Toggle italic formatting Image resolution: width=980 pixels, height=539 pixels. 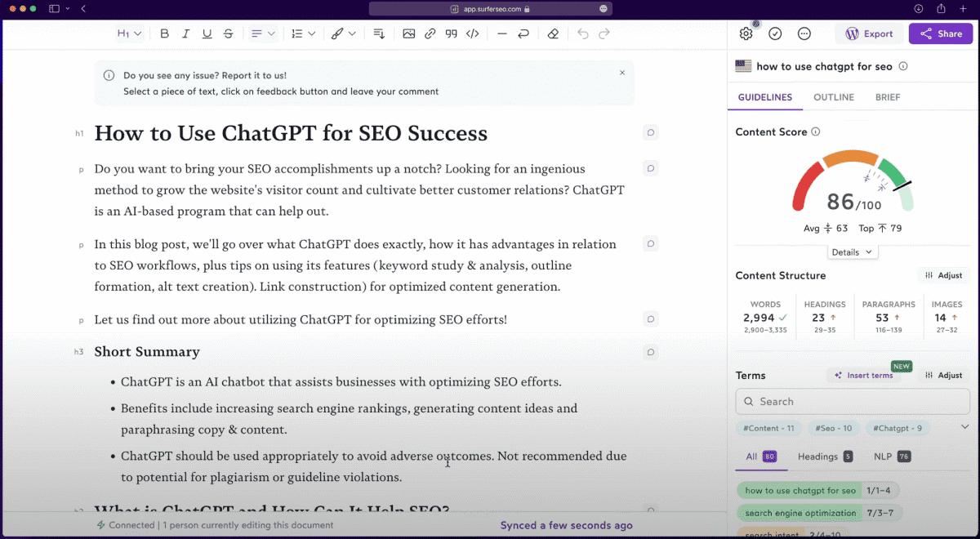pyautogui.click(x=185, y=33)
